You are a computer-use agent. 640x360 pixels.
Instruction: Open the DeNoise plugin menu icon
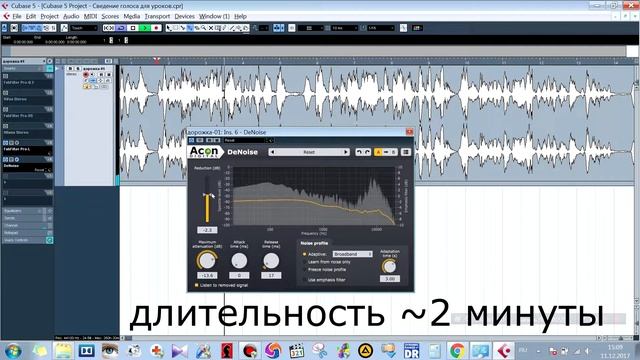coord(406,152)
